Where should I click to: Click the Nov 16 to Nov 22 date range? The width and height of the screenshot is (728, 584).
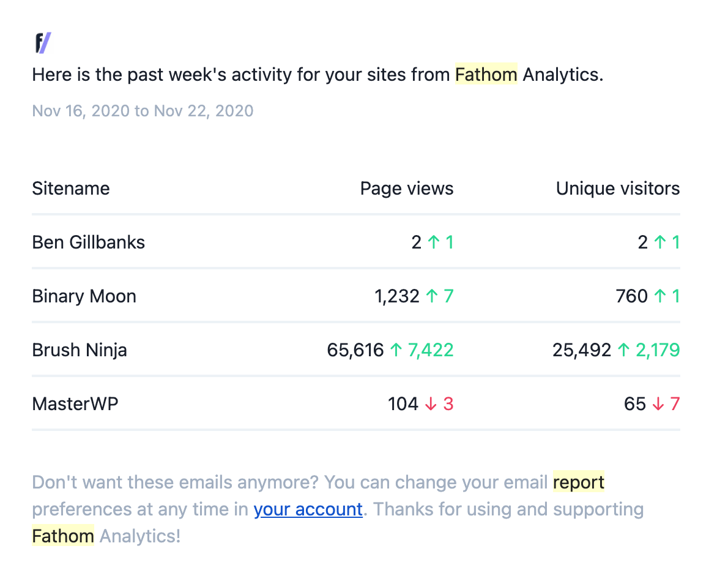[x=143, y=111]
